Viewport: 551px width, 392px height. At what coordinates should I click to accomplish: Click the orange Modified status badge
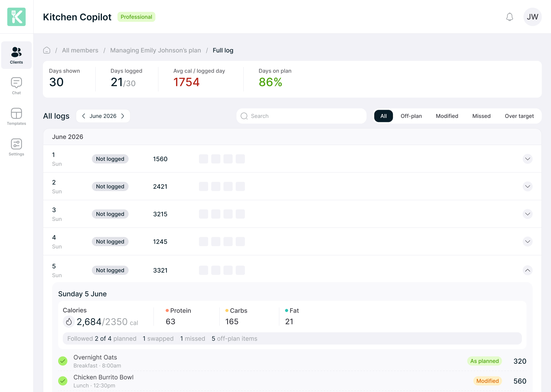point(488,381)
